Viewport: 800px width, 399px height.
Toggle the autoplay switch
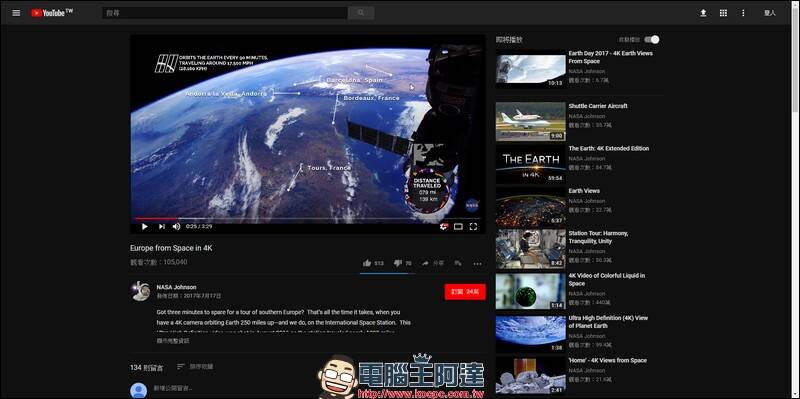pyautogui.click(x=652, y=40)
